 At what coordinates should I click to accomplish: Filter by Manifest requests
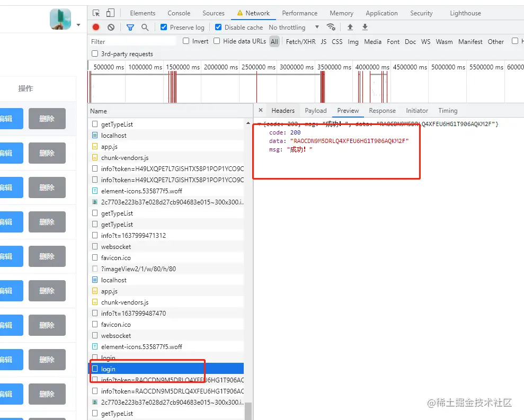[x=470, y=42]
